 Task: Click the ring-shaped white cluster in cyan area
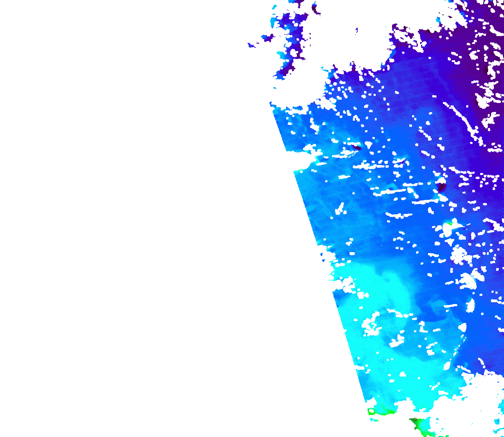point(372,325)
